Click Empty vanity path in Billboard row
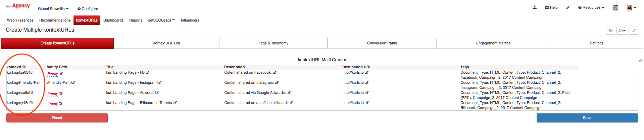The height and width of the screenshot is (140, 644). click(x=53, y=104)
